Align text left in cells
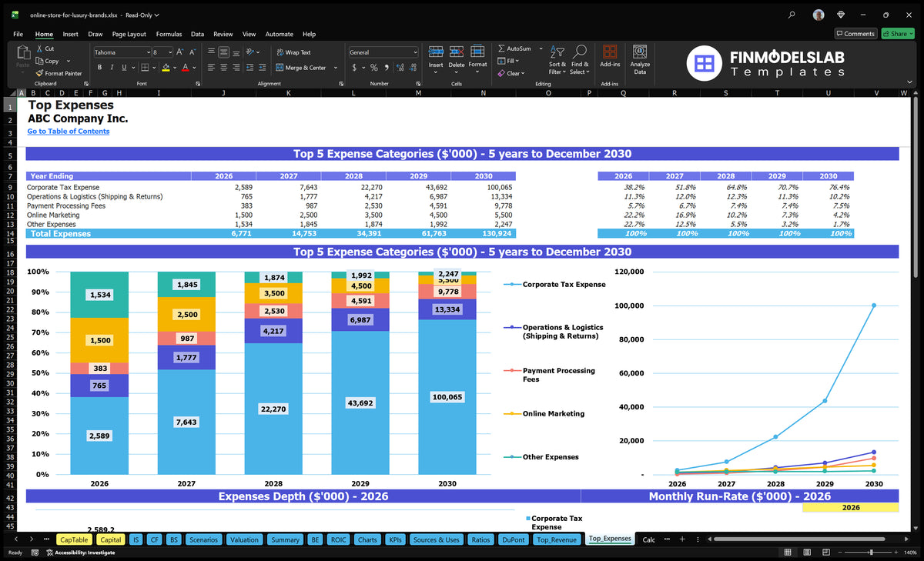The image size is (924, 561). 212,68
